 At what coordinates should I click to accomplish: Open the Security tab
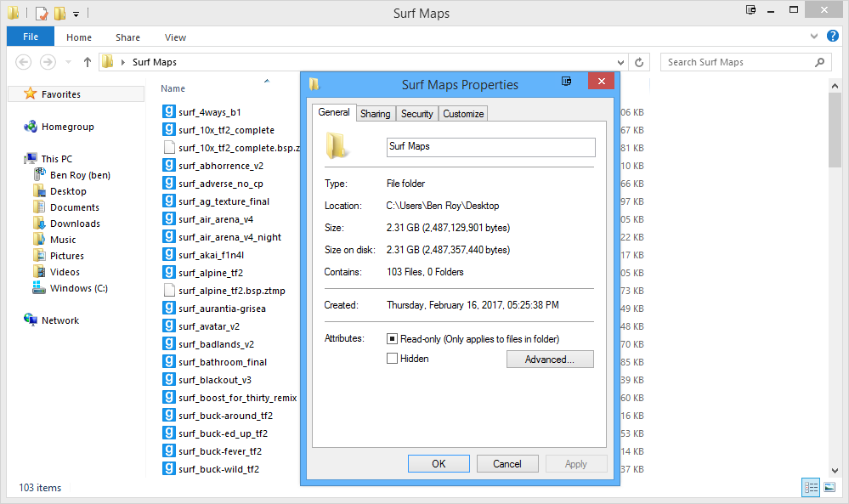click(416, 114)
